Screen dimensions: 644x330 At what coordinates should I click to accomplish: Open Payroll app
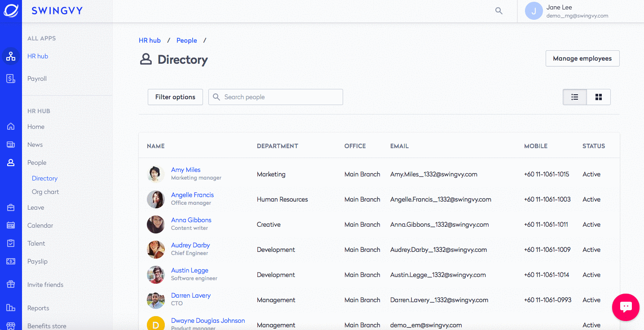coord(37,79)
